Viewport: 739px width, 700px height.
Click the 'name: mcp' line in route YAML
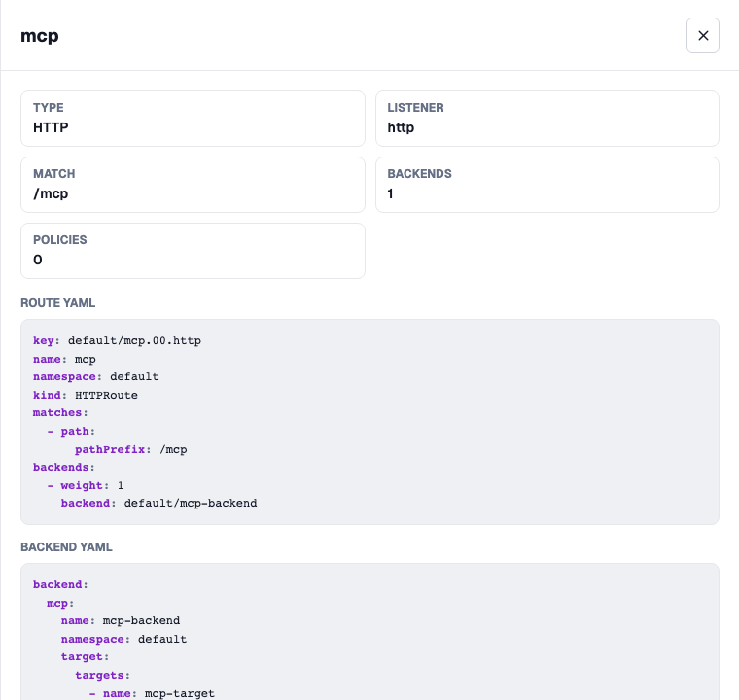(x=64, y=359)
